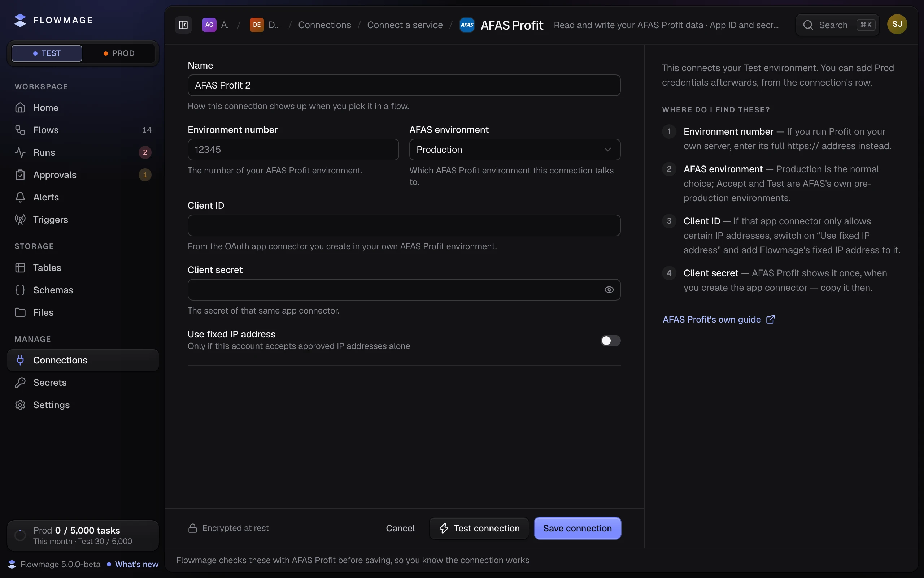Go to Connect a service breadcrumb
Screen dimensions: 924x578
(x=405, y=25)
